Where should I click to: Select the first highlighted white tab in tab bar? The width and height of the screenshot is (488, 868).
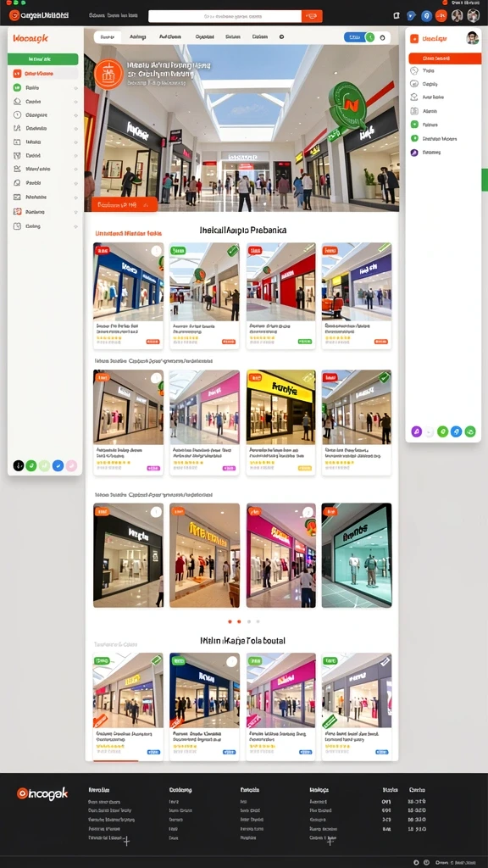[108, 37]
